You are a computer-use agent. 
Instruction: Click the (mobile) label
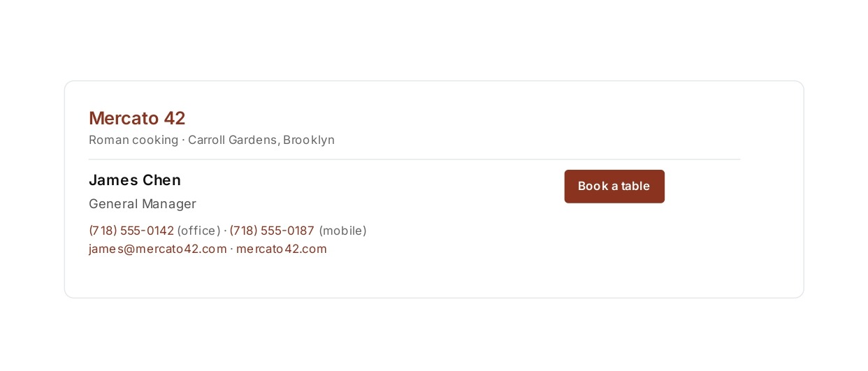click(x=342, y=231)
